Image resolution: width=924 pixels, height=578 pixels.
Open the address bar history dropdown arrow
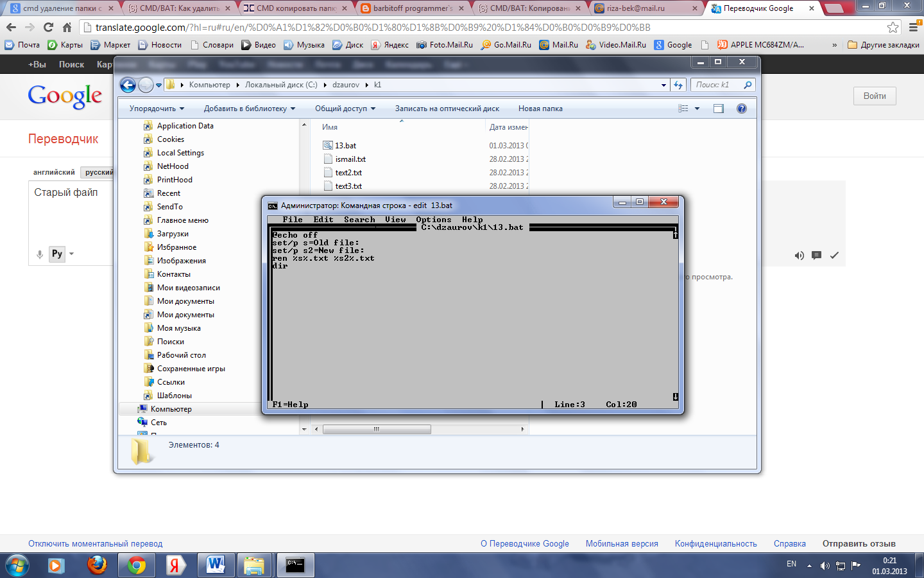pos(663,85)
